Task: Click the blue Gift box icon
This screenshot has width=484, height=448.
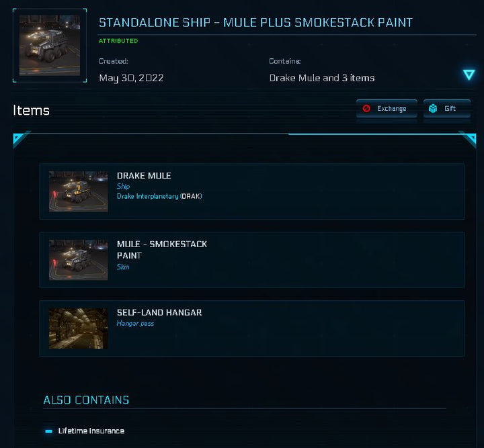Action: 433,109
